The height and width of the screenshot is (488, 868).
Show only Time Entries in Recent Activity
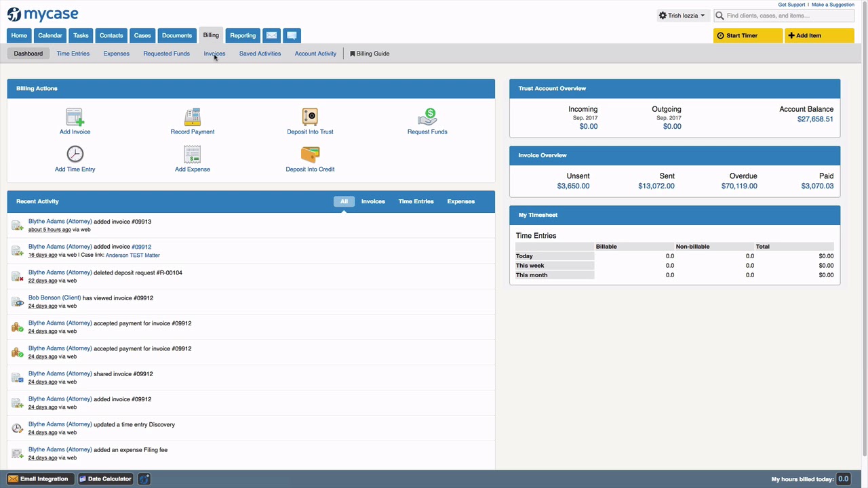click(x=416, y=201)
